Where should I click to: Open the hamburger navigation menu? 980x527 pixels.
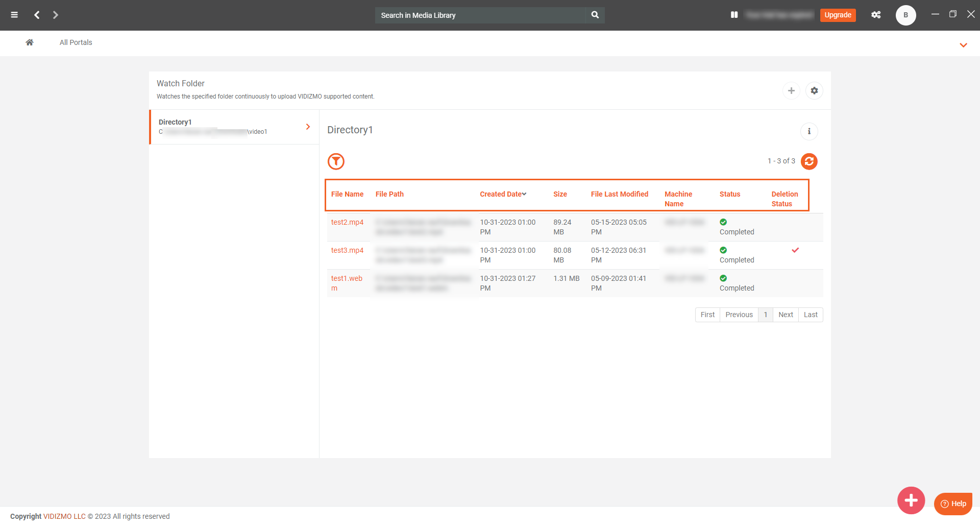(x=14, y=15)
